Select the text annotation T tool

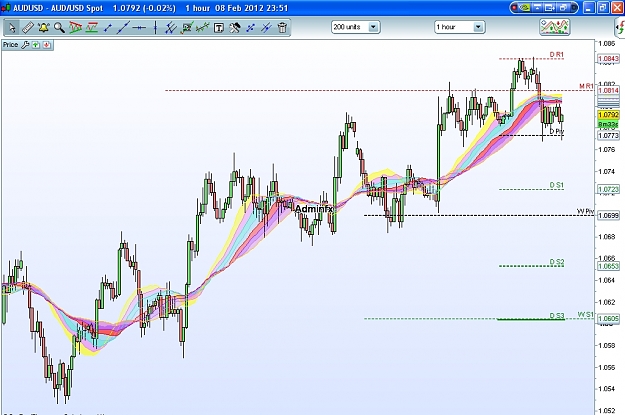coord(219,28)
